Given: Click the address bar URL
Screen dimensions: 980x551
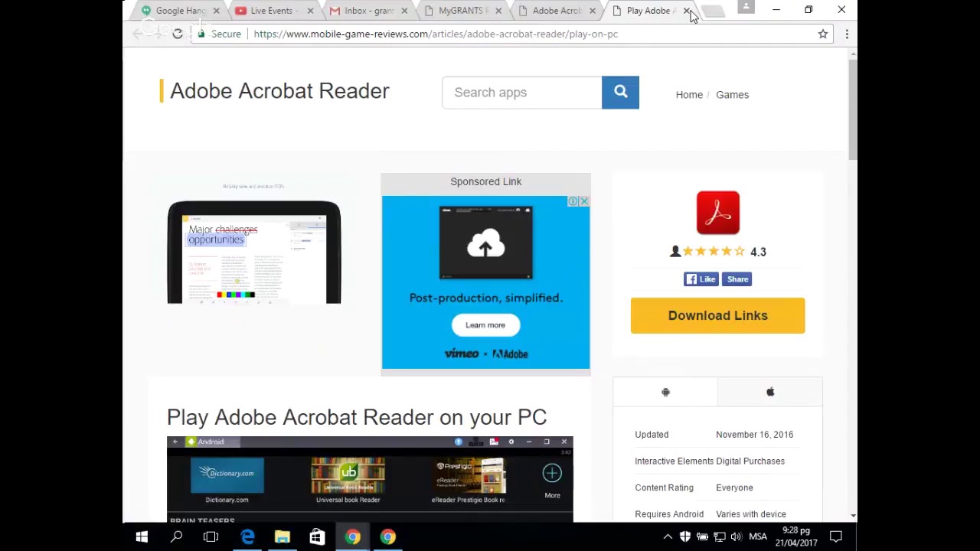Looking at the screenshot, I should coord(436,34).
